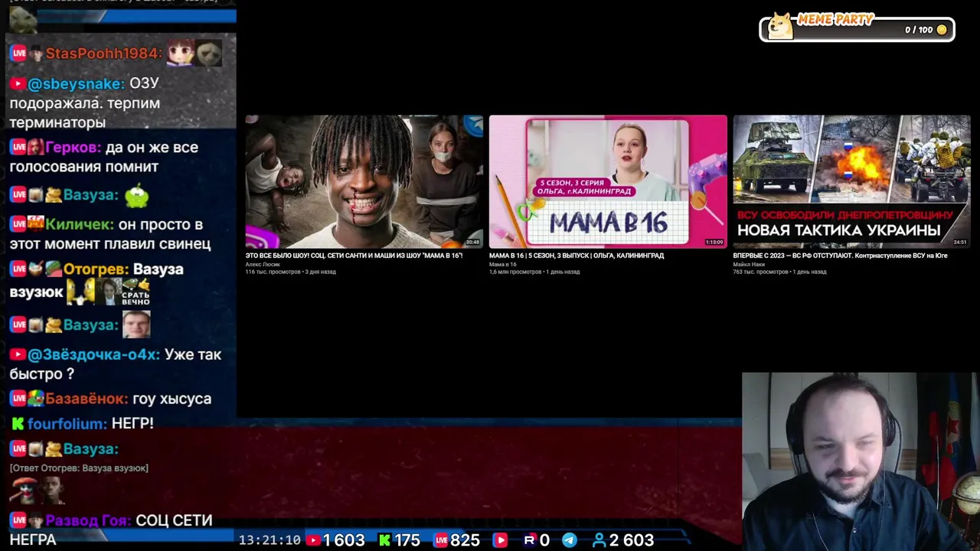The image size is (980, 551).
Task: Click the LIVE badge before Базавёнок
Action: pyautogui.click(x=18, y=399)
